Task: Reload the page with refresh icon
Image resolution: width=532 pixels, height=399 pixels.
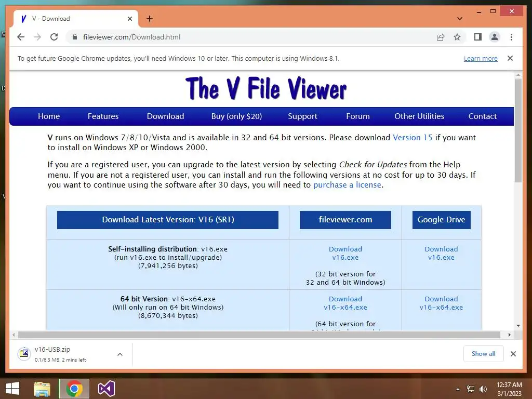Action: click(x=54, y=37)
